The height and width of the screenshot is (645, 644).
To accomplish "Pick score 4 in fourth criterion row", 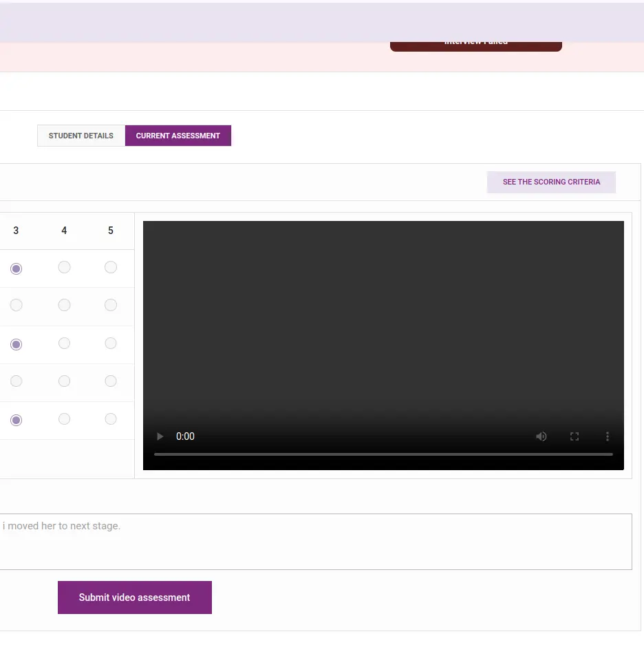I will (64, 381).
